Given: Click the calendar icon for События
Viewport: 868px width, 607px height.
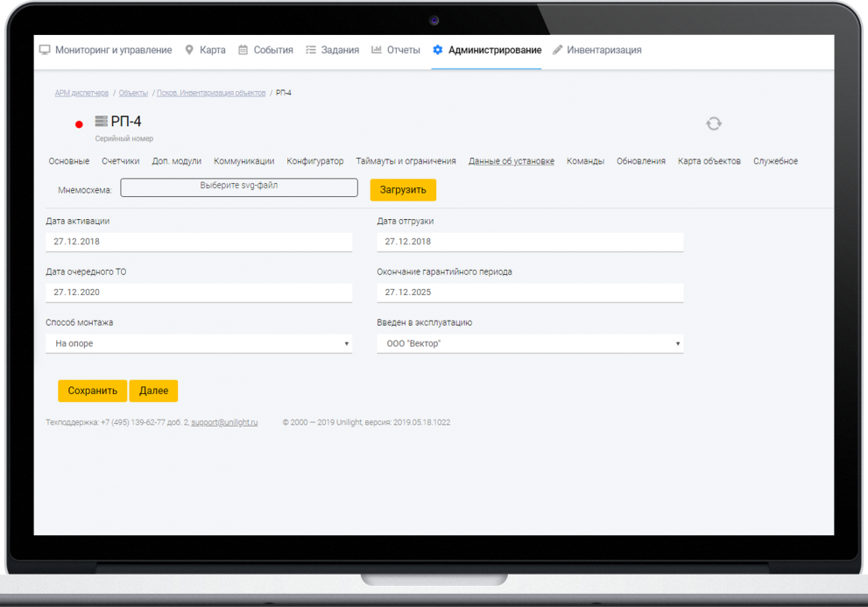Looking at the screenshot, I should point(243,50).
